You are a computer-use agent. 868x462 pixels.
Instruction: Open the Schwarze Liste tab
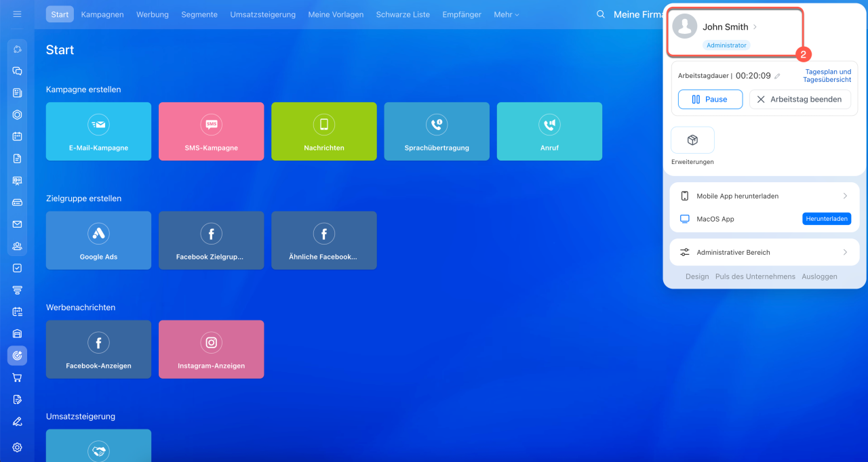coord(403,14)
